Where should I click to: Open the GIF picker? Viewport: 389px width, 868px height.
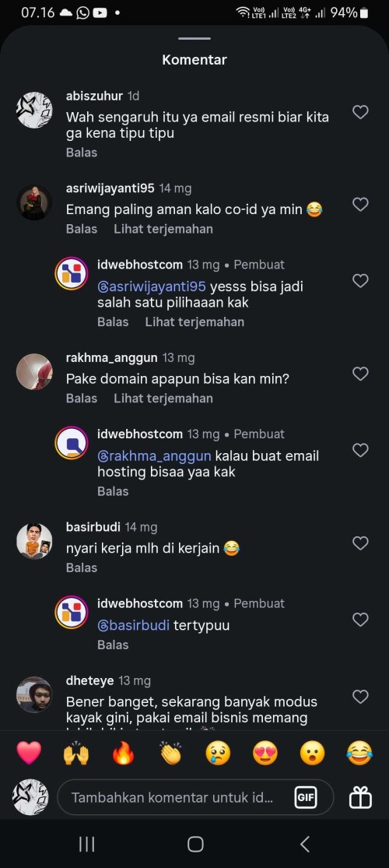[x=306, y=798]
